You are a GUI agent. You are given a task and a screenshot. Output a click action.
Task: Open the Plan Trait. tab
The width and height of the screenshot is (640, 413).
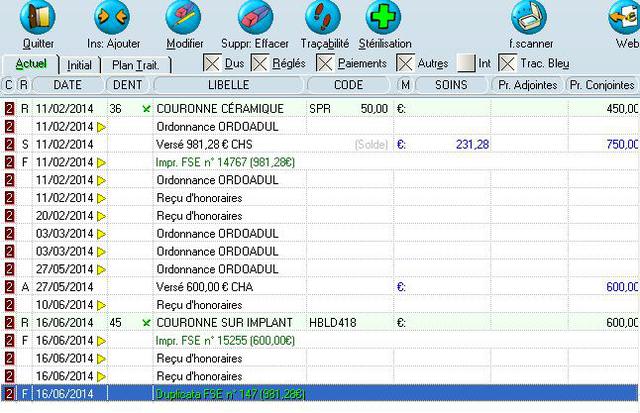(135, 64)
